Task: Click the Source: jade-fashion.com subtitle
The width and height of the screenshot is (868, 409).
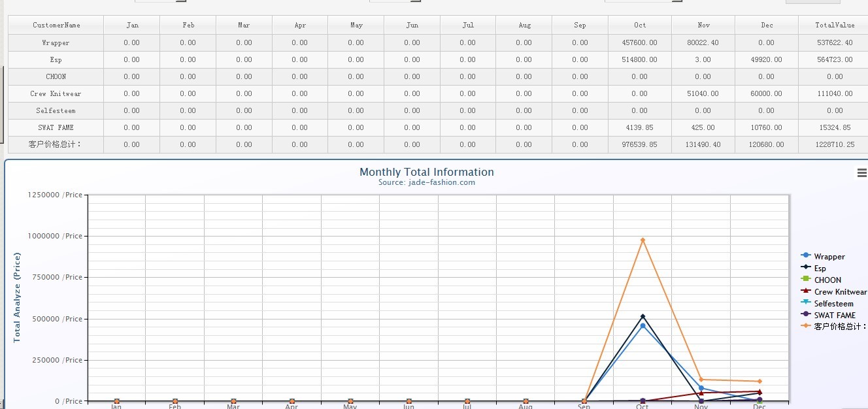Action: (x=426, y=183)
